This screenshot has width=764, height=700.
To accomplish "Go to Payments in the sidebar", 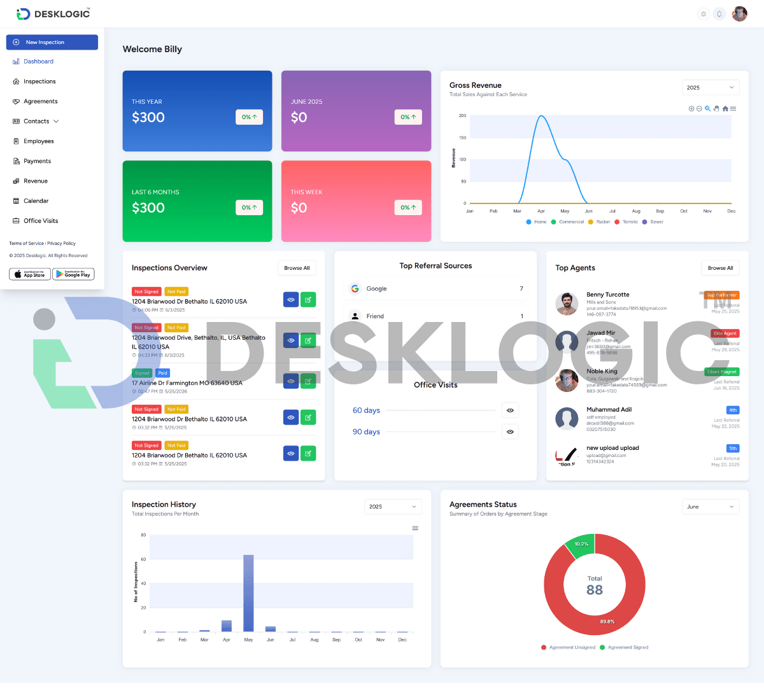I will [37, 161].
